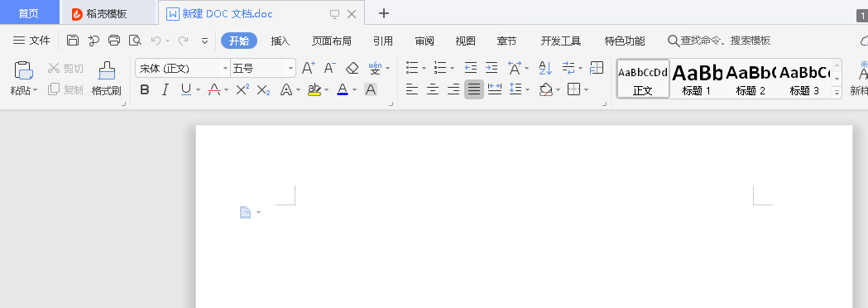Image resolution: width=868 pixels, height=308 pixels.
Task: Click the page section icon in document margin
Action: tap(245, 212)
